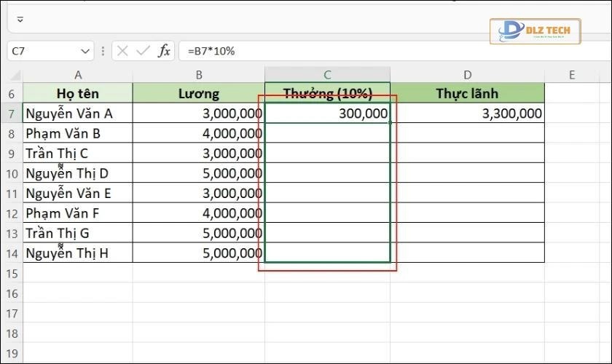This screenshot has width=612, height=364.
Task: Select the cell 'Nguyễn Văn E'
Action: tap(78, 194)
